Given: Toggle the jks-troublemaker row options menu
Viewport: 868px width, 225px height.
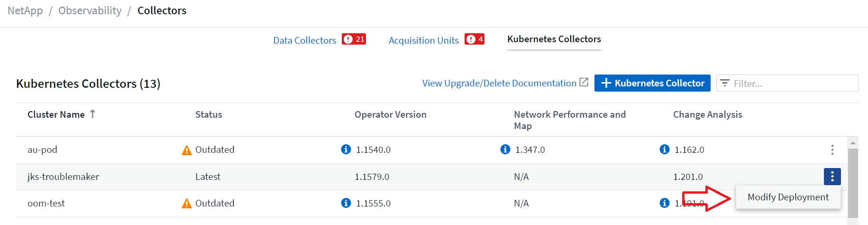Looking at the screenshot, I should tap(832, 177).
